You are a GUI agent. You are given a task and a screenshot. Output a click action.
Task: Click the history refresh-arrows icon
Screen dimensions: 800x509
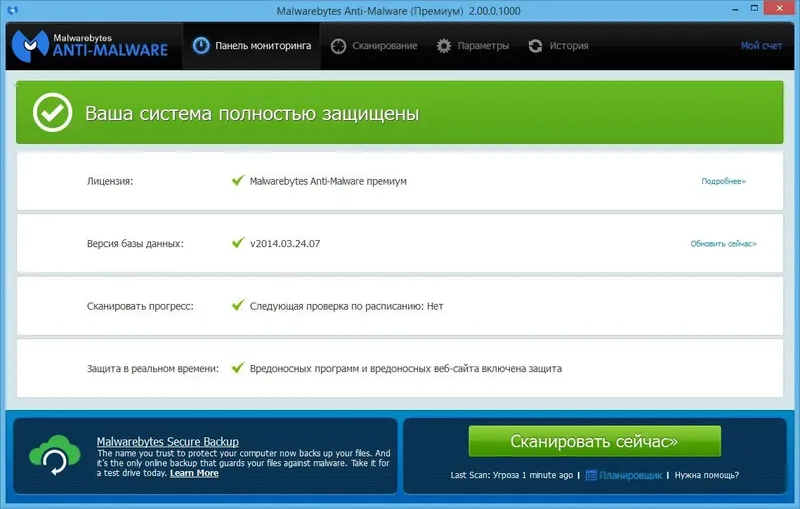[x=535, y=46]
